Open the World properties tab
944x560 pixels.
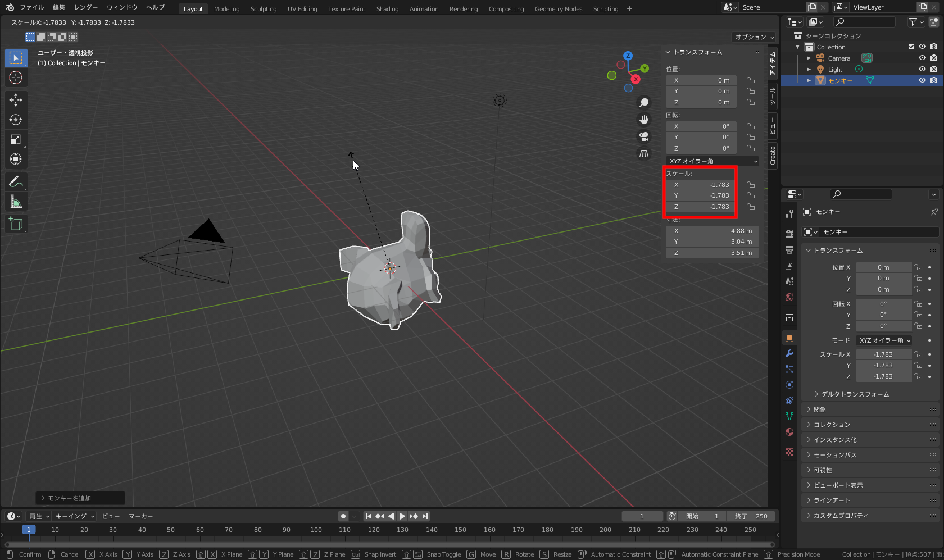click(x=789, y=297)
